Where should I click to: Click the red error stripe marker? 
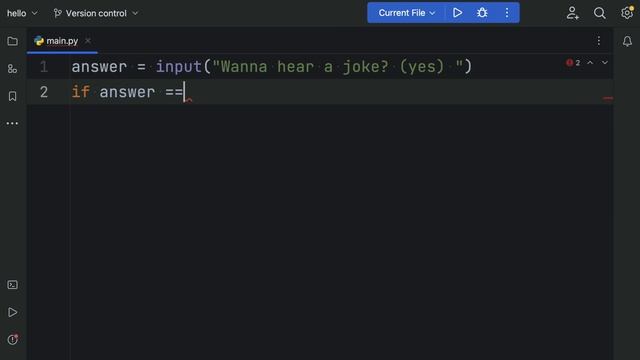pyautogui.click(x=608, y=98)
